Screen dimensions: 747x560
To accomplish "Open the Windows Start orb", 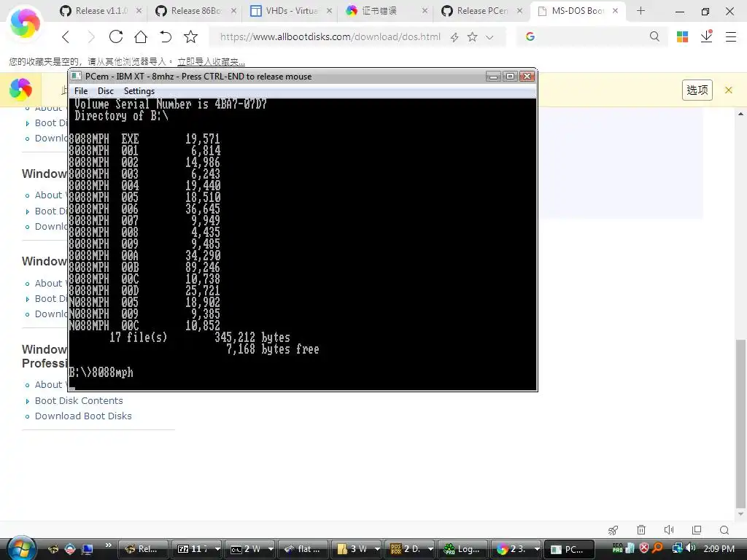I will click(x=21, y=548).
